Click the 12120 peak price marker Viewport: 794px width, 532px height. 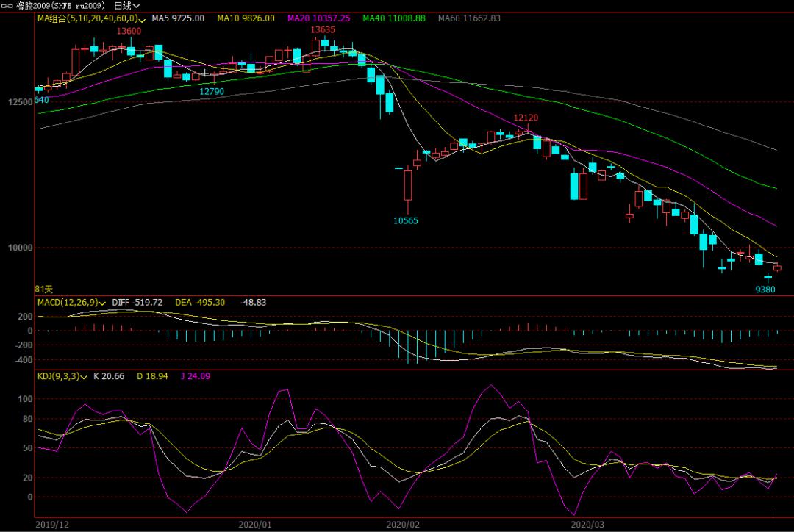tap(526, 118)
